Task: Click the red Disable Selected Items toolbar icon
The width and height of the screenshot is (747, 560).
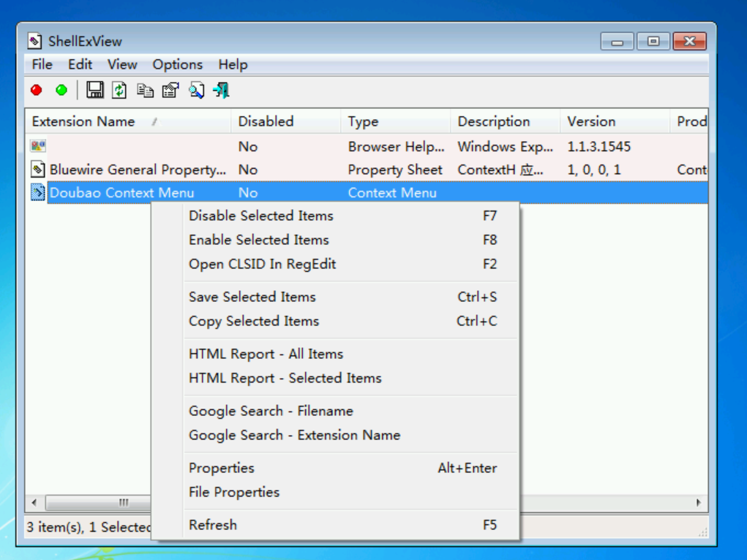Action: point(36,90)
